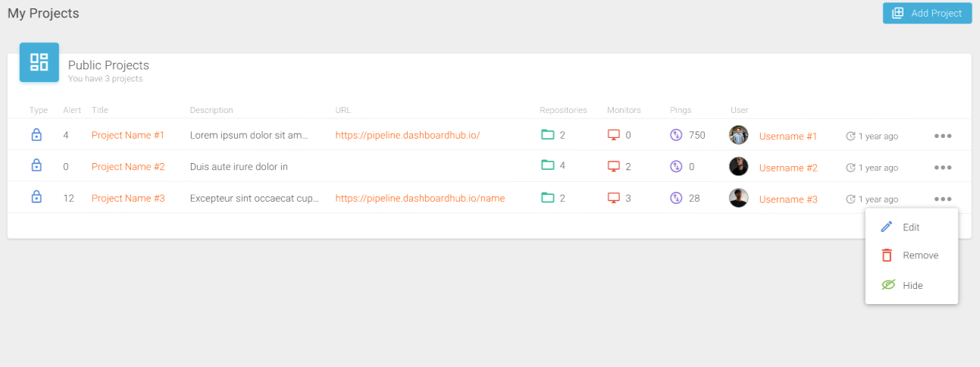
Task: Click the pings icon in Project #2 row
Action: [677, 166]
